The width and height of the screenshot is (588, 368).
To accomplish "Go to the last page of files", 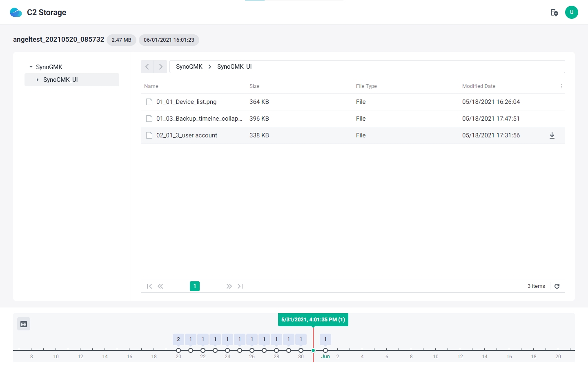I will (240, 286).
